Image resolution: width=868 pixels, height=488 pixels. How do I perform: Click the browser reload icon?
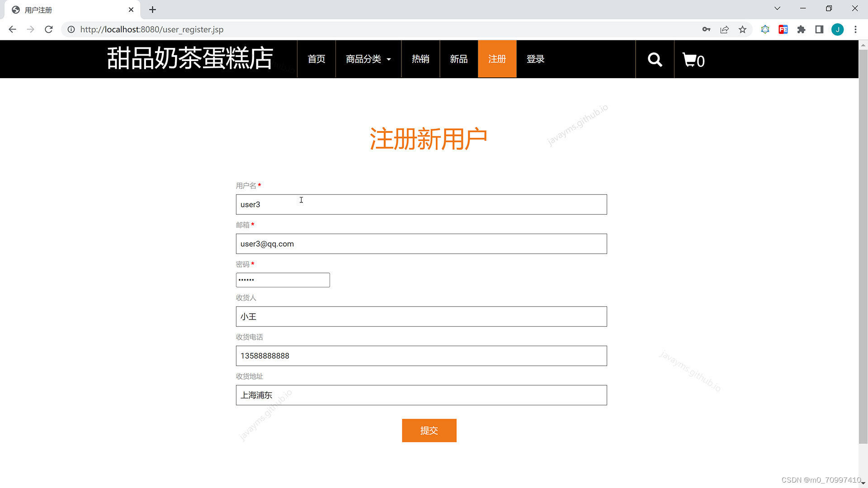pyautogui.click(x=49, y=29)
